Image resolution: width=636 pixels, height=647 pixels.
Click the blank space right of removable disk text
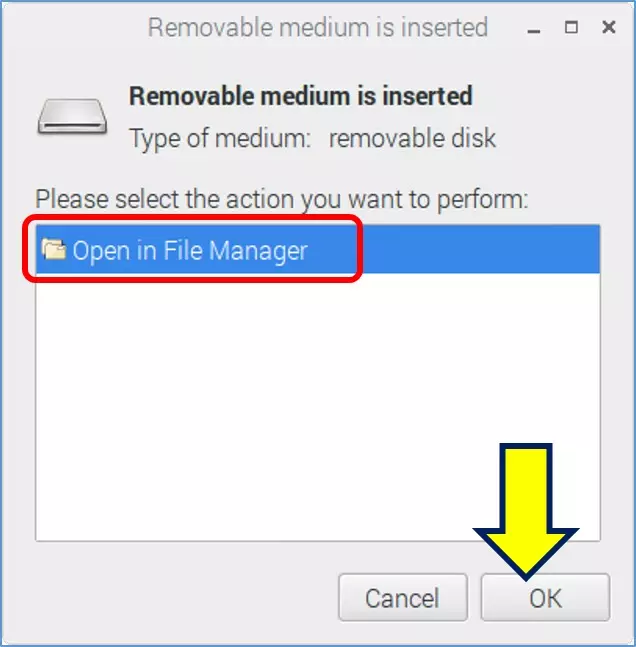coord(560,137)
